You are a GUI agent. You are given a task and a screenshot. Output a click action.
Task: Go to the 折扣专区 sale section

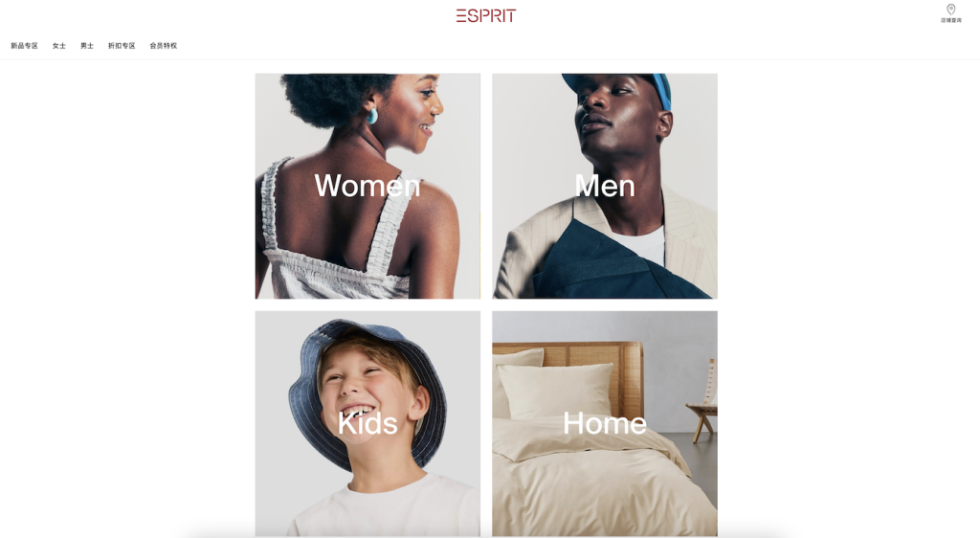122,46
